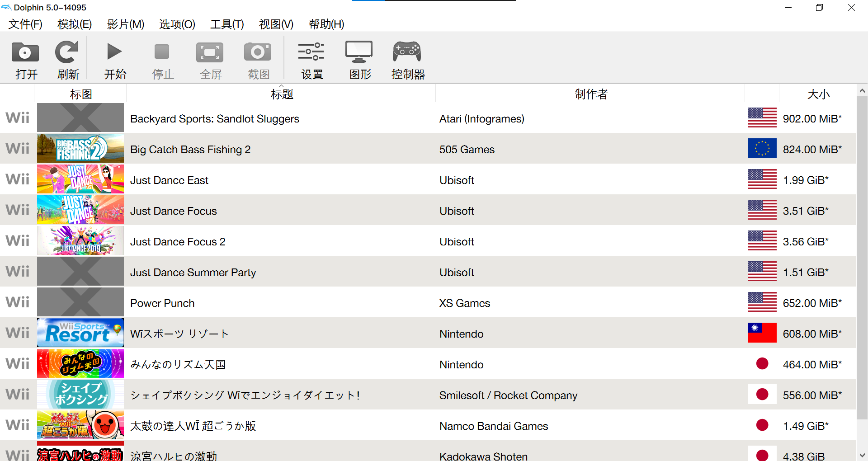Open the 模拟(E) menu
Viewport: 868px width, 461px height.
tap(75, 24)
